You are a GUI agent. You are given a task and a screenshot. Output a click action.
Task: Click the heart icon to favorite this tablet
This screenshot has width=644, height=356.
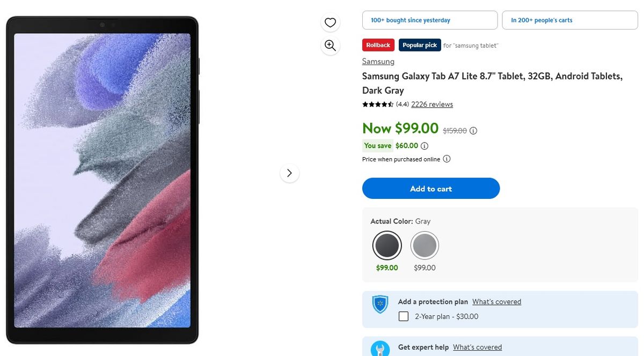click(330, 23)
